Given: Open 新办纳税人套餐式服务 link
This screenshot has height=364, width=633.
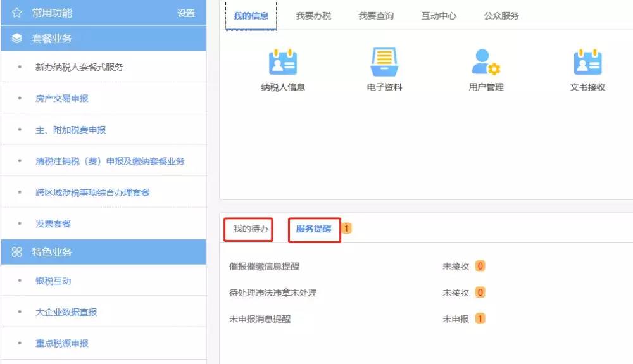Looking at the screenshot, I should click(x=79, y=67).
